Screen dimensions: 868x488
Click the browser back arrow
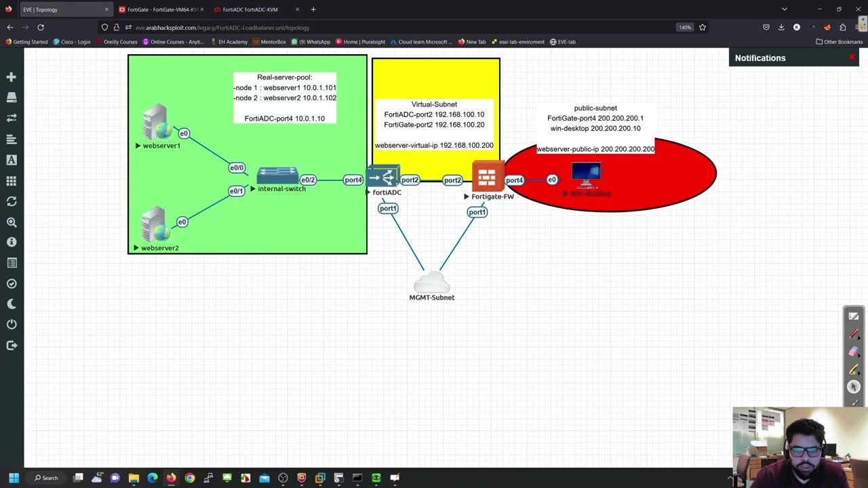[10, 27]
